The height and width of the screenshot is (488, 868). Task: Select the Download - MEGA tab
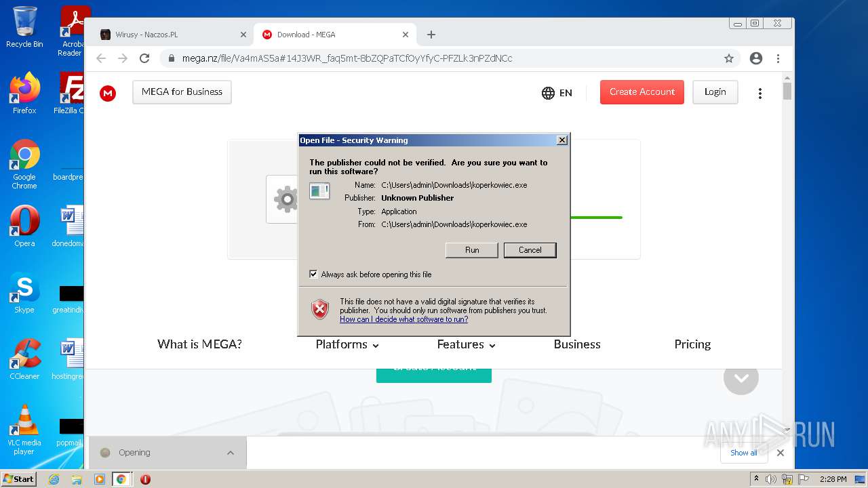coord(334,35)
